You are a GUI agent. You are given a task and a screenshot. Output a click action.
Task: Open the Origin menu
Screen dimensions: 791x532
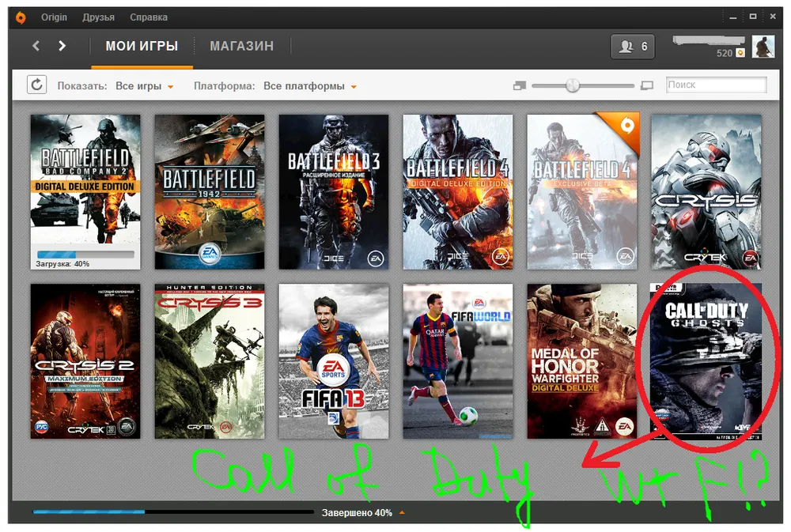(54, 17)
